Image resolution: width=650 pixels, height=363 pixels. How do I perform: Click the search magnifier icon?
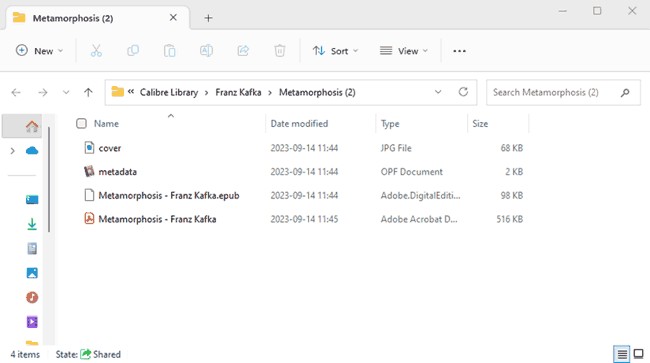(x=625, y=92)
